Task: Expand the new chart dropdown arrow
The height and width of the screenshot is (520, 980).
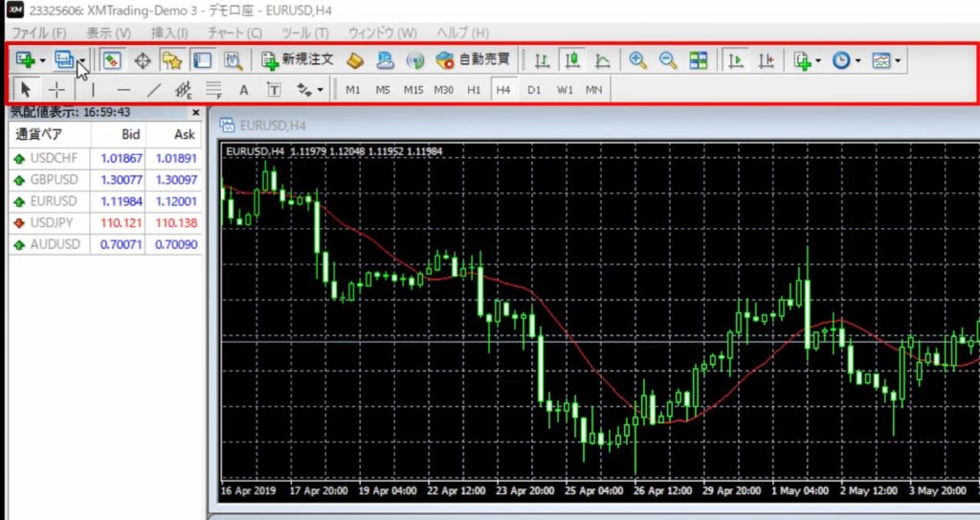Action: [x=42, y=60]
